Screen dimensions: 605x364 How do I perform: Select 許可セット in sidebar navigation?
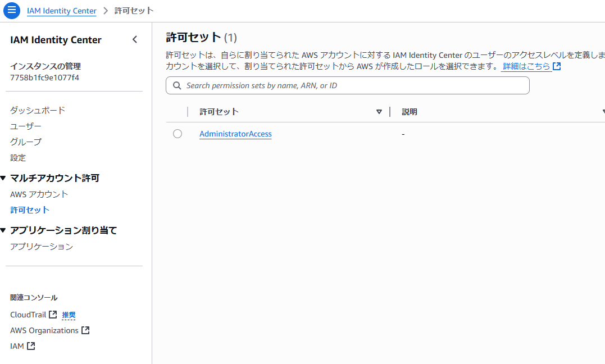(30, 210)
